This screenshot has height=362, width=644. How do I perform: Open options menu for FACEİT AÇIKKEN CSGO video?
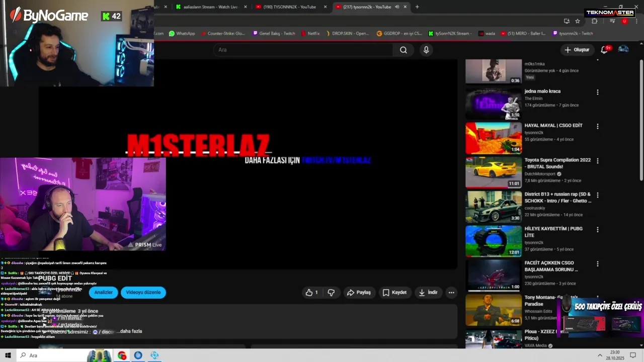(x=598, y=263)
